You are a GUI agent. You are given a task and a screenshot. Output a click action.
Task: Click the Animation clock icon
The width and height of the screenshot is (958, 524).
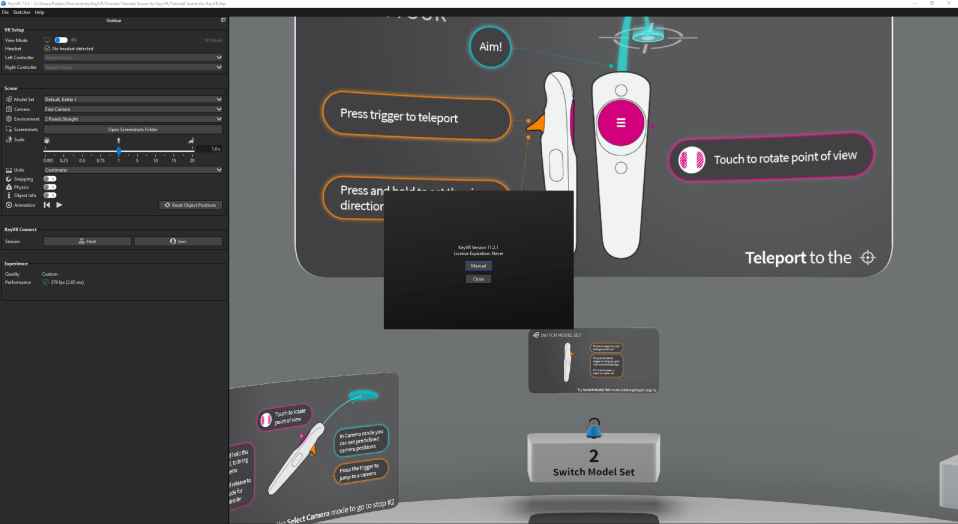(x=9, y=205)
